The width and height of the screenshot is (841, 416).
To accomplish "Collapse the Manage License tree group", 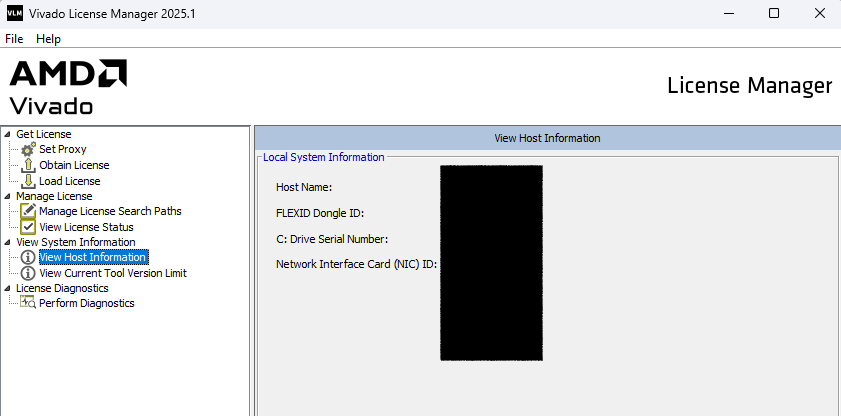I will click(x=8, y=196).
